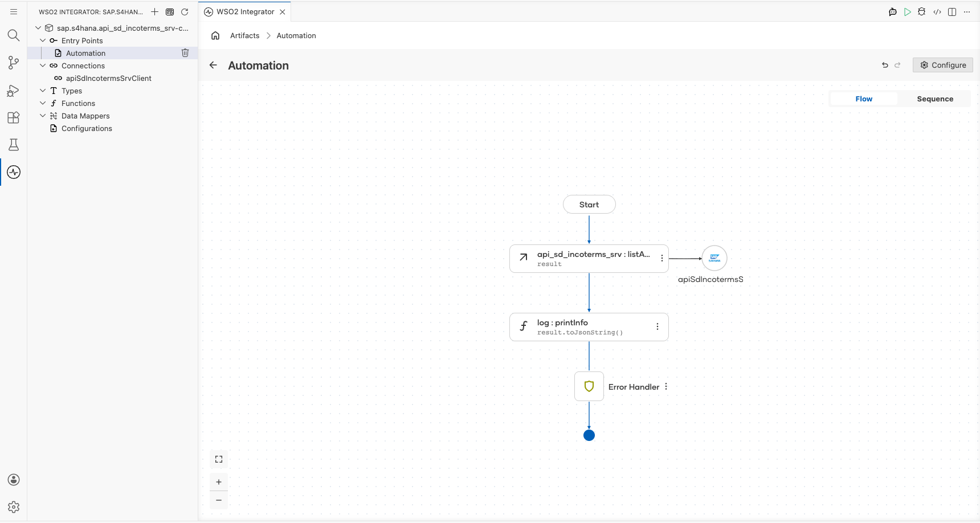Collapse the Connections section

43,66
